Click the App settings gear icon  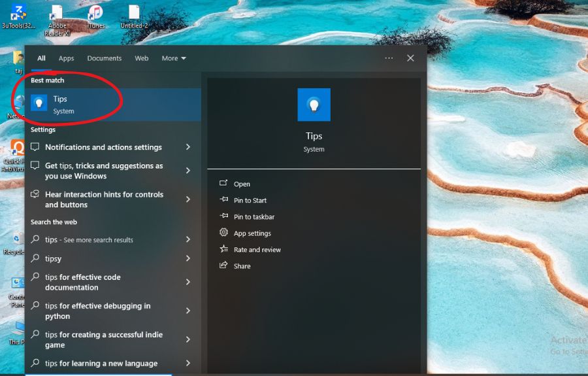223,232
